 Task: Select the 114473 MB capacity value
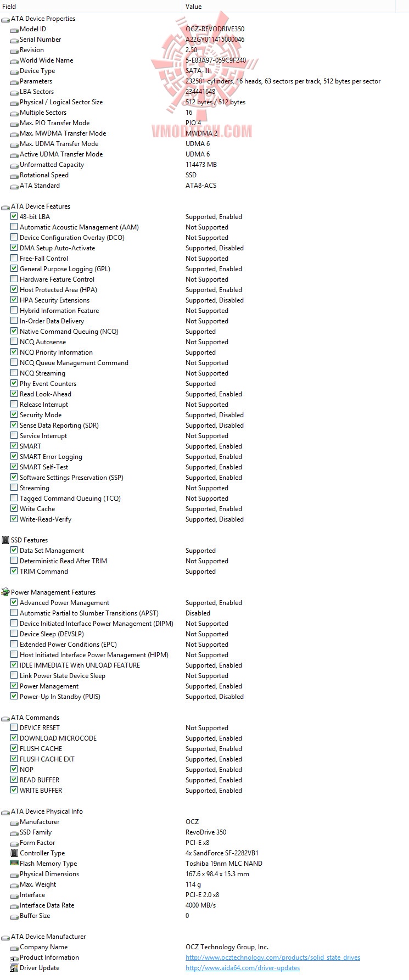click(201, 165)
